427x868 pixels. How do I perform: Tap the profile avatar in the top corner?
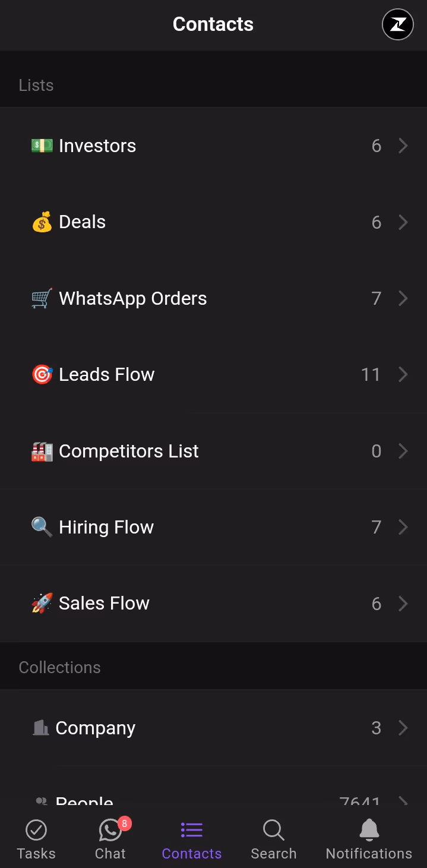pos(397,24)
